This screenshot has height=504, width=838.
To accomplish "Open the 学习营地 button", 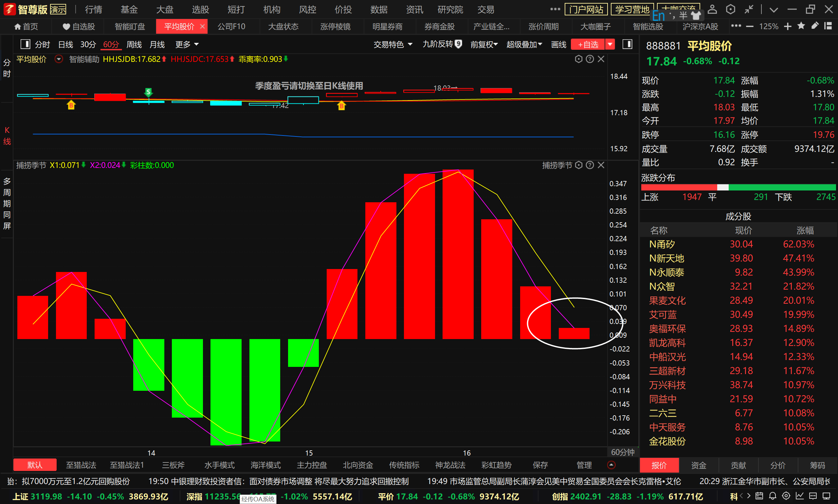I will (x=632, y=9).
